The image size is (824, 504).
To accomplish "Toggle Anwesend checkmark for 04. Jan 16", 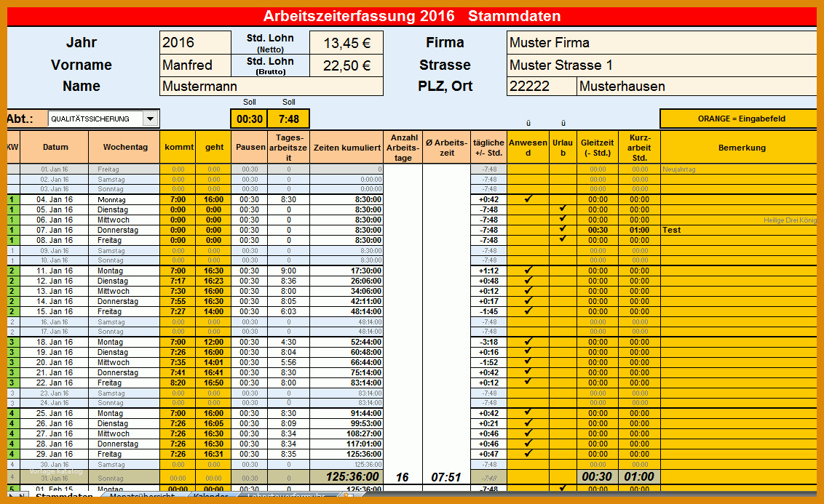I will (x=528, y=199).
